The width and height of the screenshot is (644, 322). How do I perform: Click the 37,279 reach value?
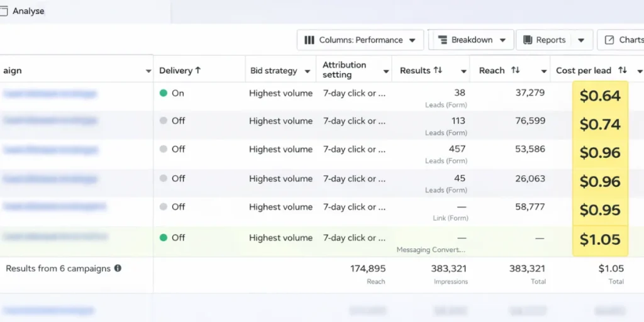click(x=530, y=93)
